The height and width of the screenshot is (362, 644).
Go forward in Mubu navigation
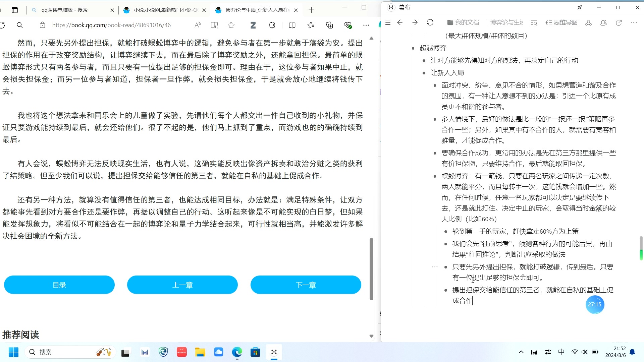pos(415,22)
